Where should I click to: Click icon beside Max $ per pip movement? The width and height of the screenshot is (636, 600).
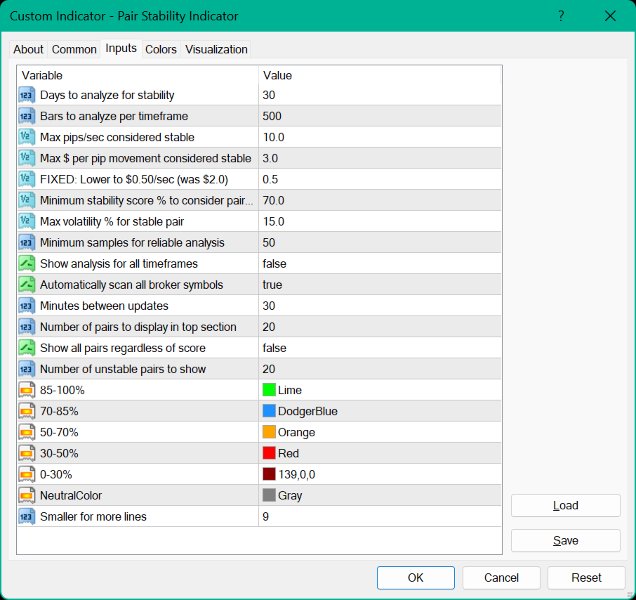click(26, 159)
